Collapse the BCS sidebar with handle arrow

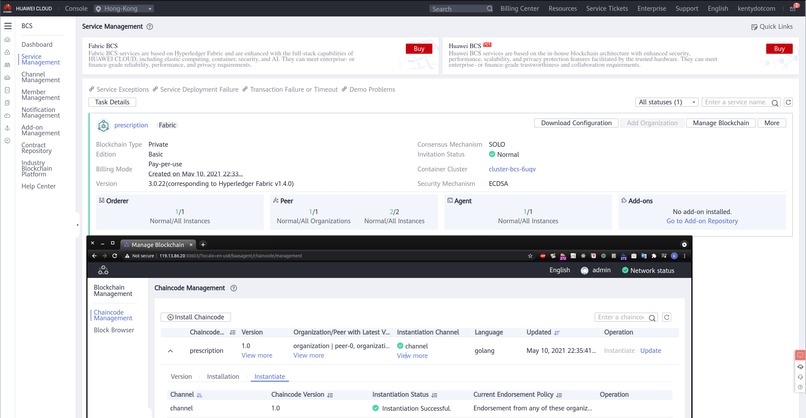78,225
